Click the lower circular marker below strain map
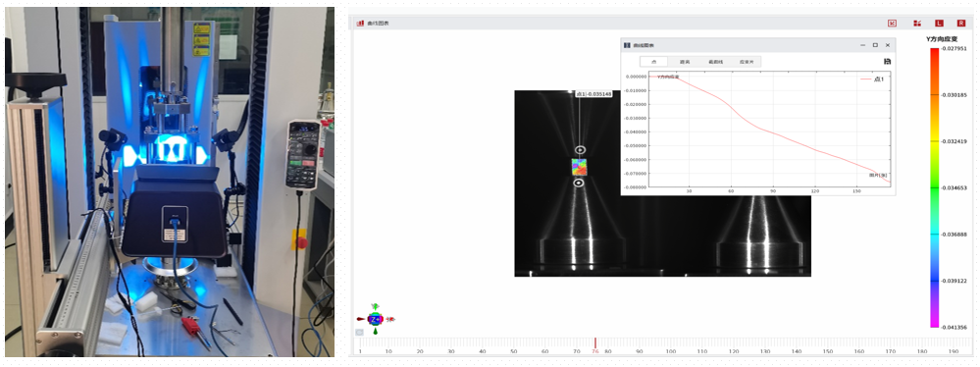The width and height of the screenshot is (980, 367). (580, 183)
